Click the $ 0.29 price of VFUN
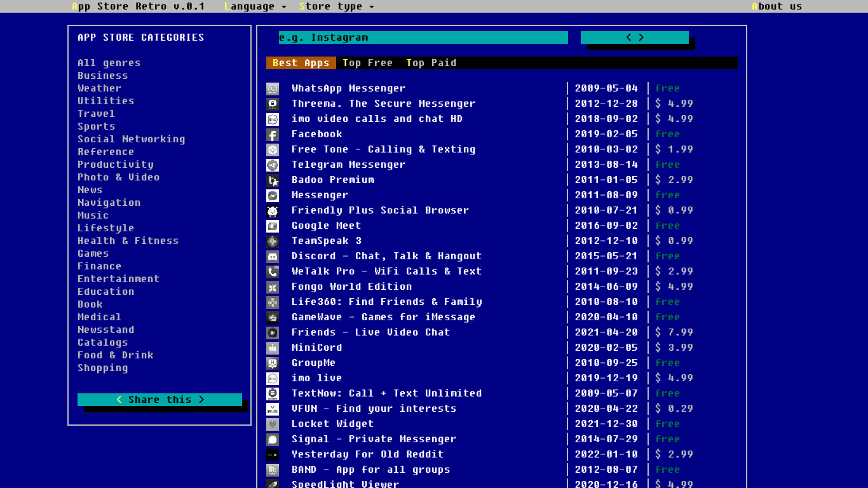 pyautogui.click(x=674, y=409)
